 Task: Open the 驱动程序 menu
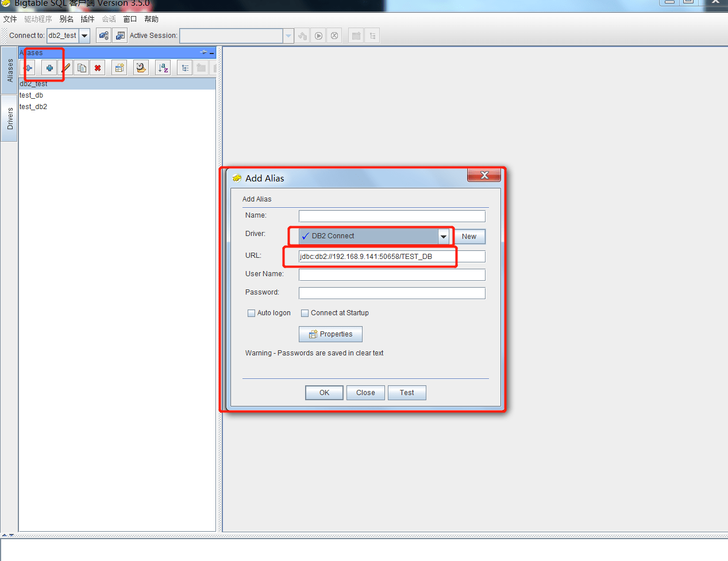point(38,19)
